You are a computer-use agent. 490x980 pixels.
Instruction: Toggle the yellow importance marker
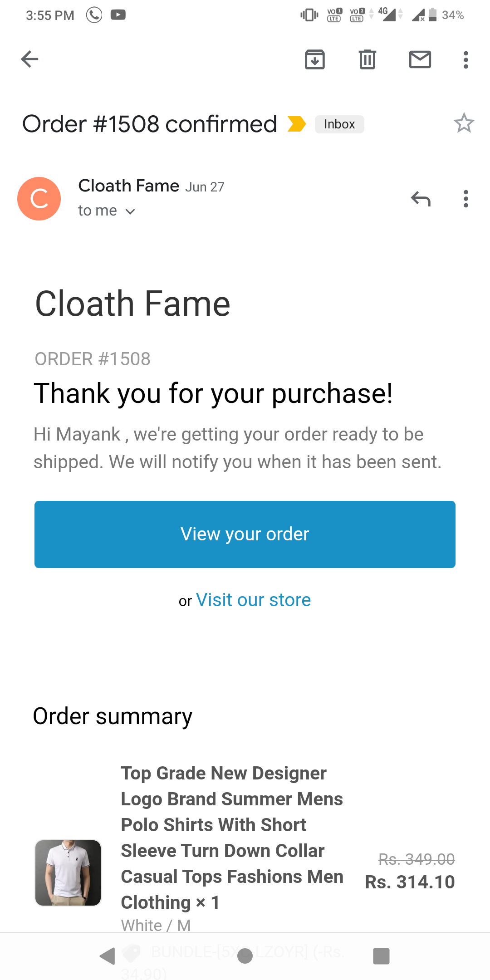click(297, 124)
